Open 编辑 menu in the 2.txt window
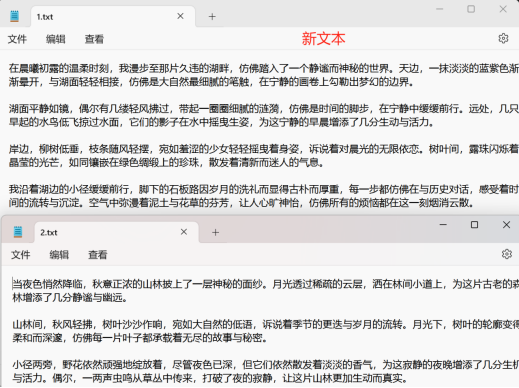519x388 pixels. pyautogui.click(x=59, y=255)
